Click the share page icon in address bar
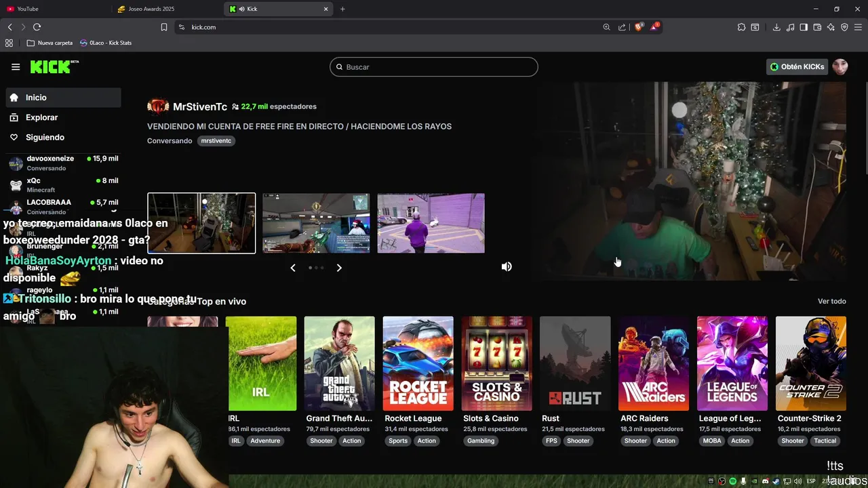Screen dimensions: 868x488 coord(622,27)
